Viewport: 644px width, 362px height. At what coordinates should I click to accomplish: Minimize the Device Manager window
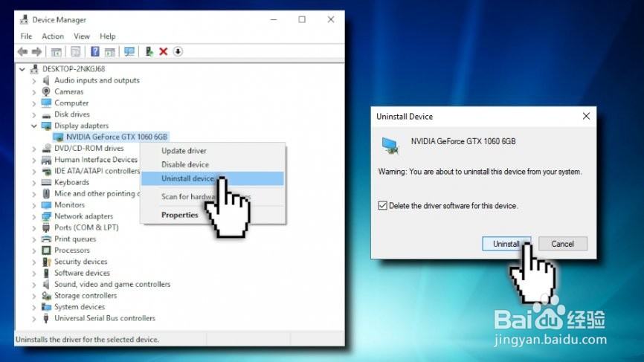coord(274,19)
